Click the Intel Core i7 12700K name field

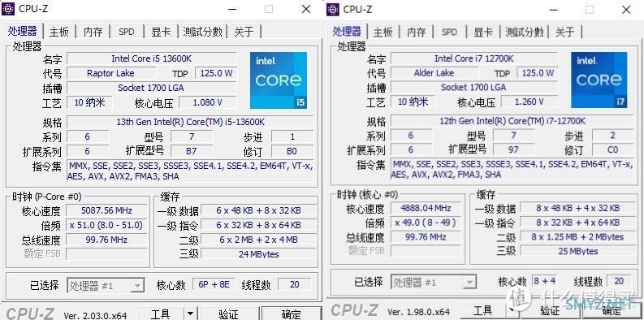point(474,58)
